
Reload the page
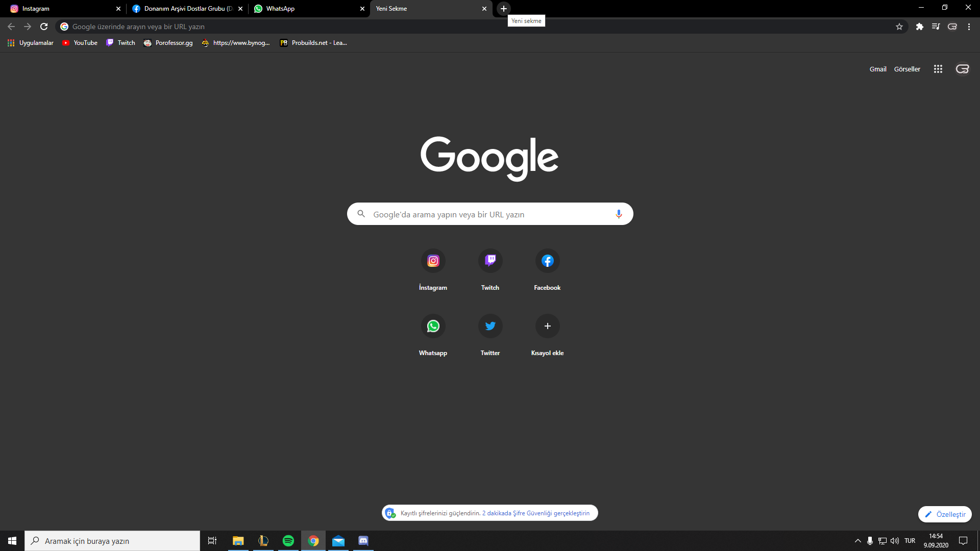tap(44, 27)
